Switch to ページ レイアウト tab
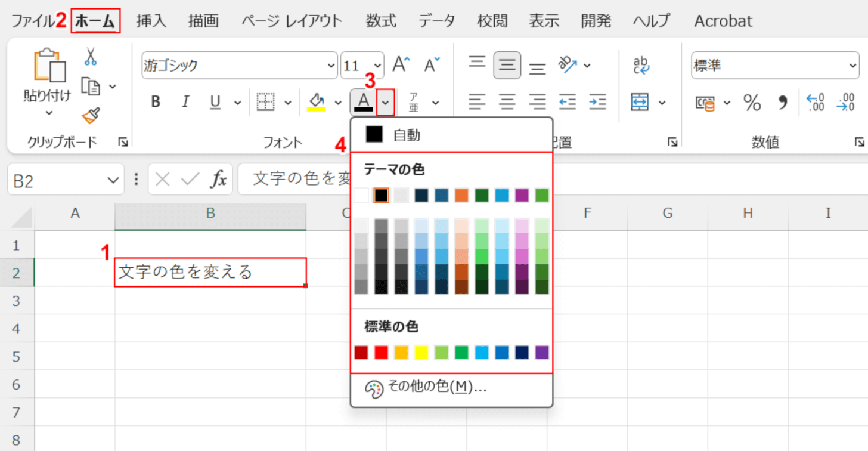This screenshot has height=451, width=868. pyautogui.click(x=292, y=21)
